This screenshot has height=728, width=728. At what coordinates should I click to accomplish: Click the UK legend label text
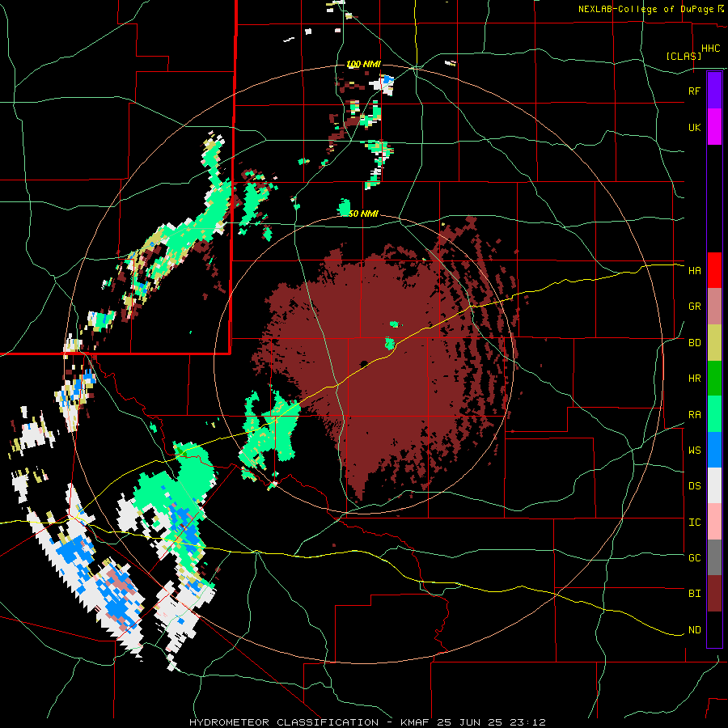pos(695,127)
